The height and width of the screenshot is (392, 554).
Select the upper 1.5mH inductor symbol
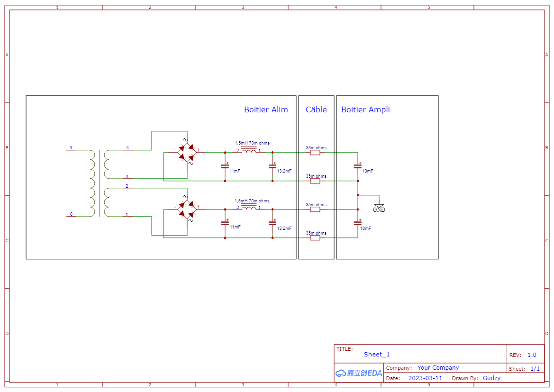249,151
